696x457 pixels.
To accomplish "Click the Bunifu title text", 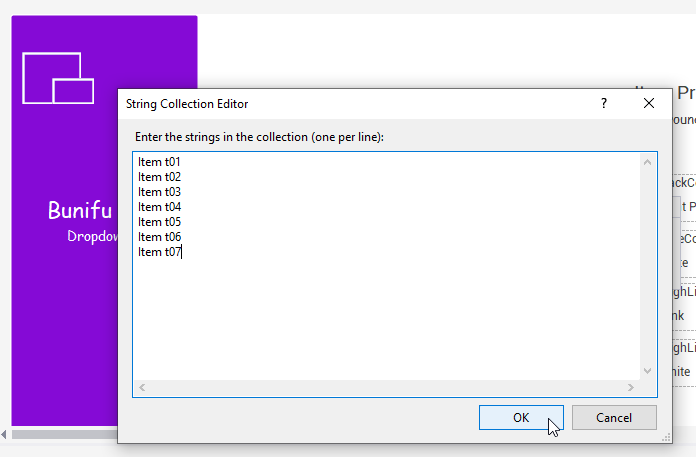I will point(80,210).
